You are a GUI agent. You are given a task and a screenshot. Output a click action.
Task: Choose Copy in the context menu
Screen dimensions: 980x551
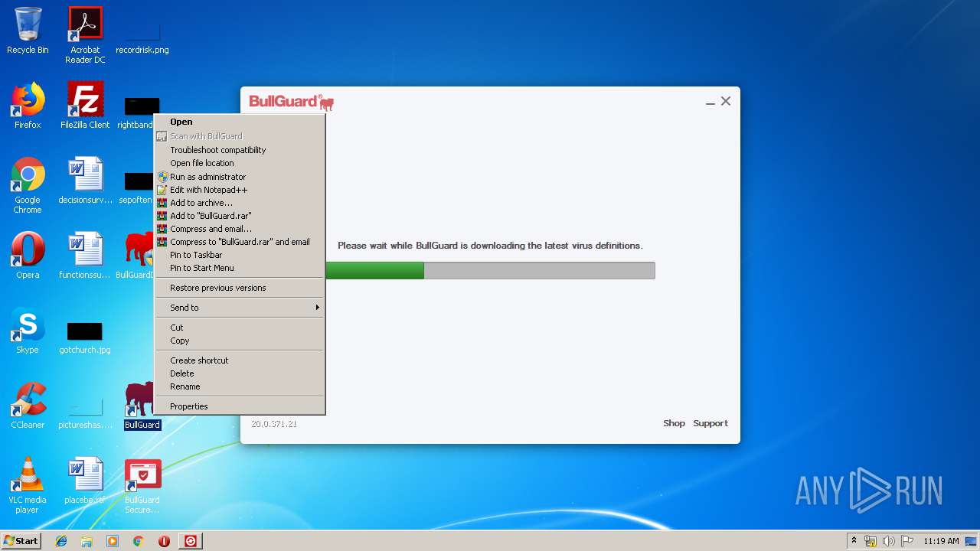coord(240,341)
